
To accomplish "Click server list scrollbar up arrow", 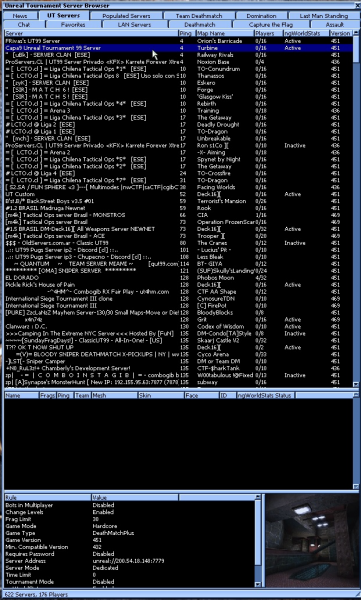I will pyautogui.click(x=356, y=33).
